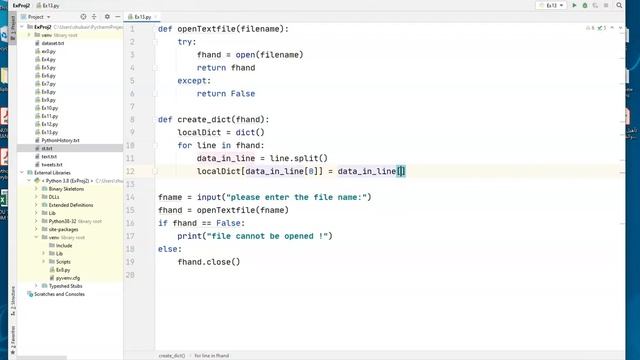Collapse the Python 3.8 (ExProj2) interpreter node
The width and height of the screenshot is (640, 360).
29,181
